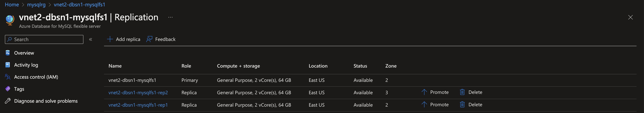The width and height of the screenshot is (644, 113).
Task: Open the ellipsis more options menu
Action: point(170,17)
